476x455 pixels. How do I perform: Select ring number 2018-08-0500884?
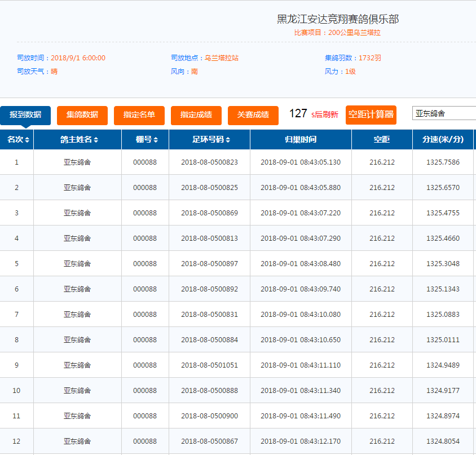click(209, 339)
